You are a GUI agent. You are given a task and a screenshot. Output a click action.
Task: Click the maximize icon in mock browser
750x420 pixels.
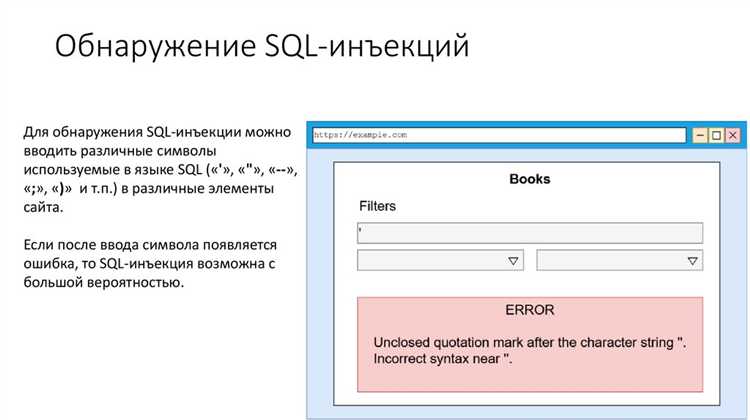point(716,135)
